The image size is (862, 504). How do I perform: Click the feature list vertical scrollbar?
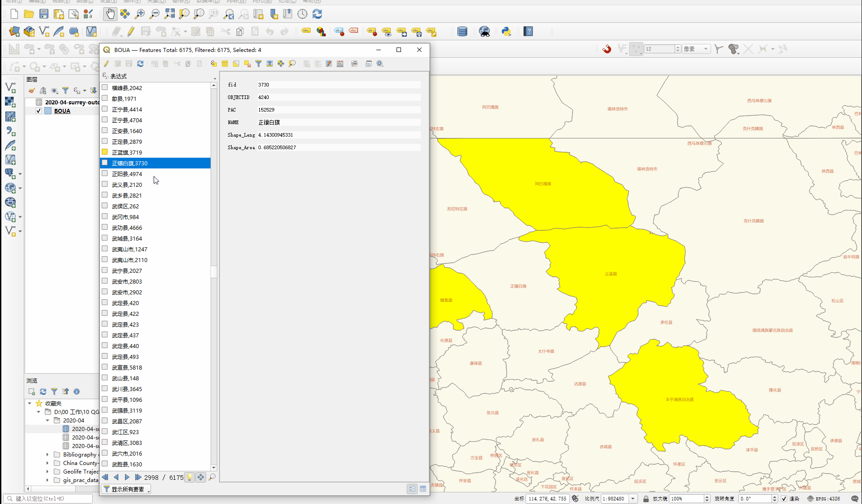(214, 272)
